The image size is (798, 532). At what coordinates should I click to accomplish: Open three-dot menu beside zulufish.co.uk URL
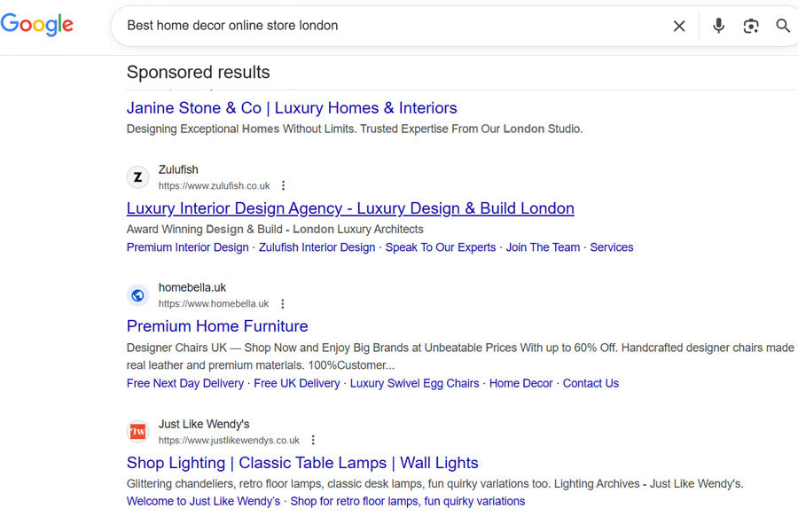284,186
